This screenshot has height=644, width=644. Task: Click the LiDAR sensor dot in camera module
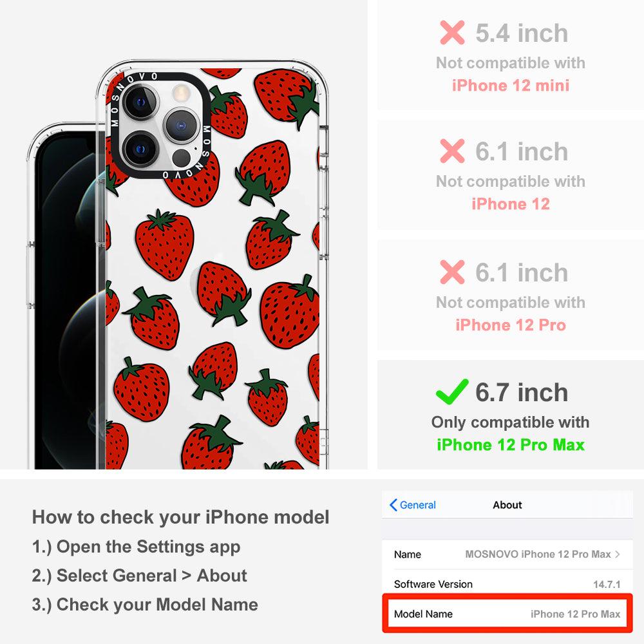coord(181,158)
